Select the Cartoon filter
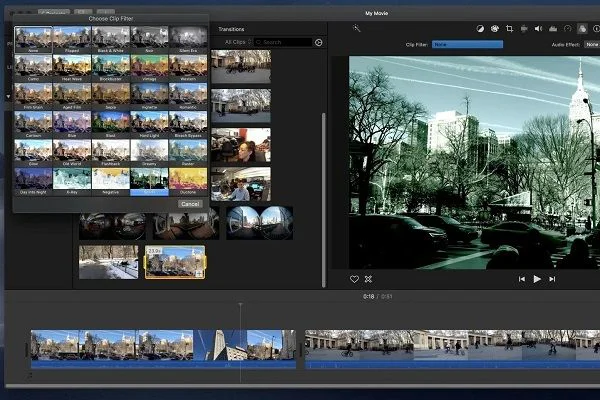 point(33,124)
